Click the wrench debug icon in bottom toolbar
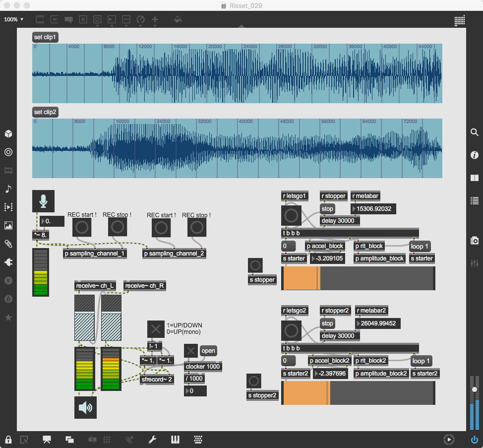The height and width of the screenshot is (448, 483). pos(153,439)
